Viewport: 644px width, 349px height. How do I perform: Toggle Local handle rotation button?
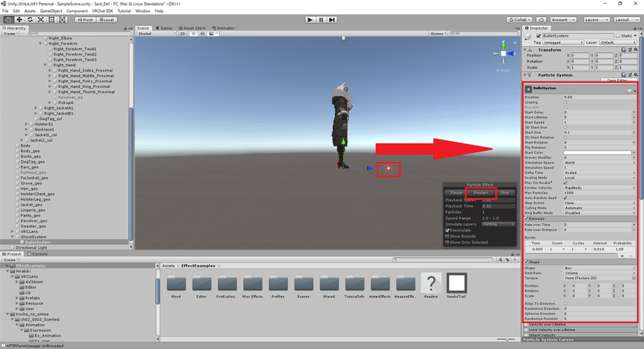coord(107,19)
